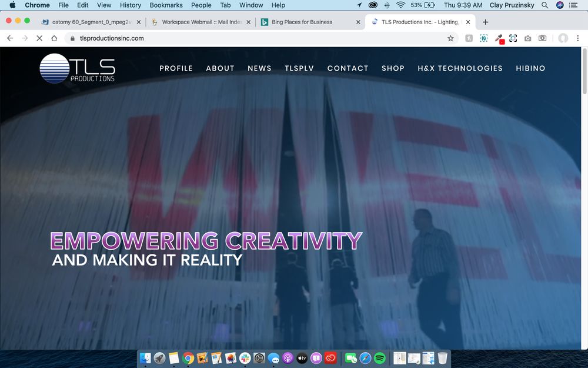Open a new browser tab
Viewport: 588px width, 368px height.
[x=485, y=22]
